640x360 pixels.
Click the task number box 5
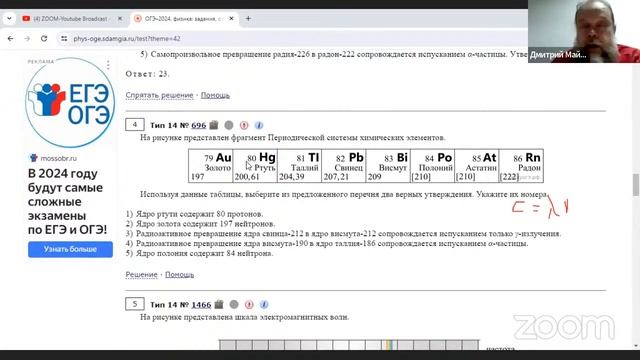pos(135,304)
